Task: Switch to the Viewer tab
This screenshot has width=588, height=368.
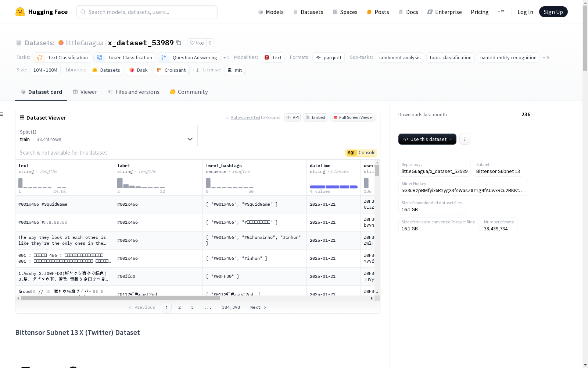Action: point(85,92)
